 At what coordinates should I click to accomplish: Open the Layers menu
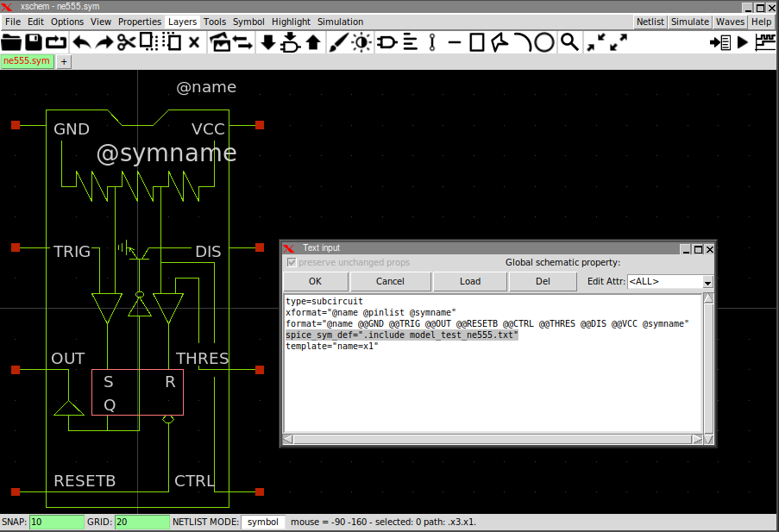(x=182, y=22)
